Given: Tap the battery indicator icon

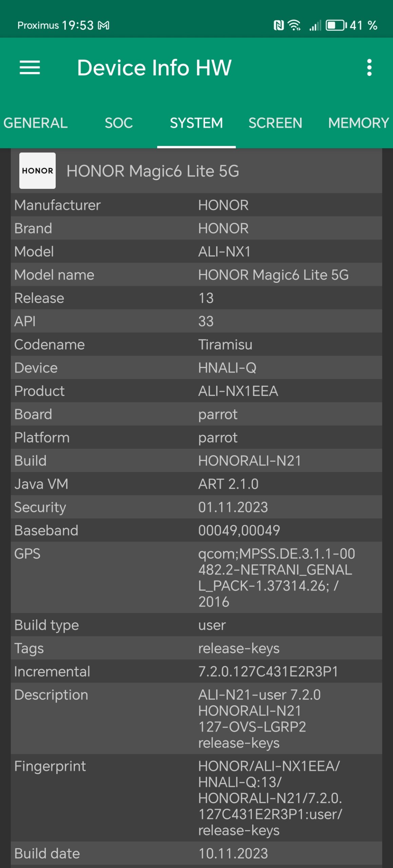Looking at the screenshot, I should coord(336,25).
